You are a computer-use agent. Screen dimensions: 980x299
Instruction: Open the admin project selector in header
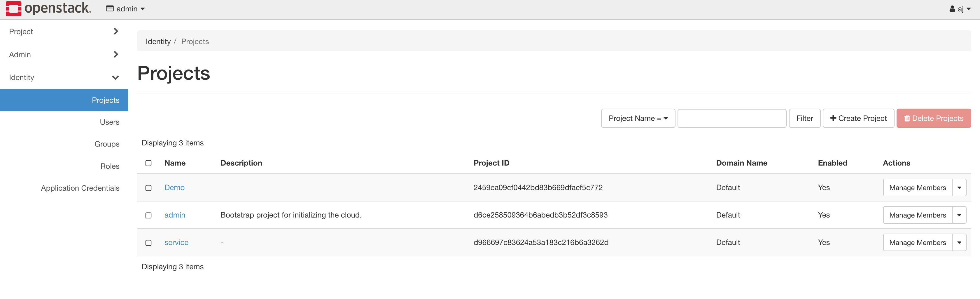[x=125, y=9]
